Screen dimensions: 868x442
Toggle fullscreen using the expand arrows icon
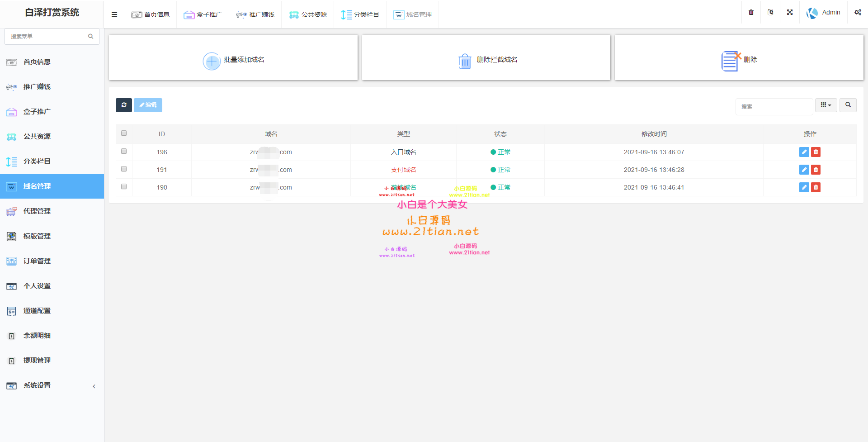(x=790, y=12)
